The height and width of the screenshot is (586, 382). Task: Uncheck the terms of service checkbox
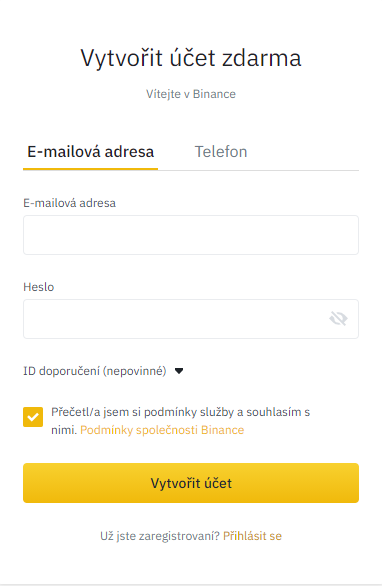[33, 417]
